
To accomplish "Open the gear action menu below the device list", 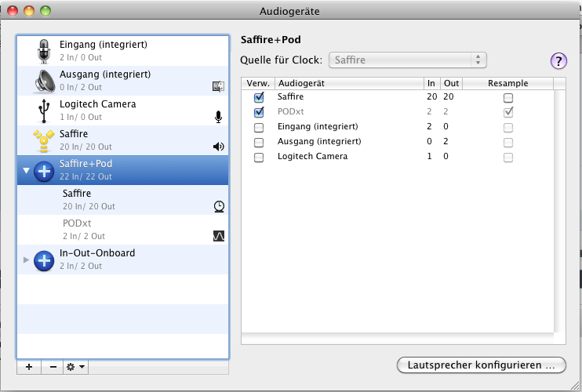I will pos(76,367).
